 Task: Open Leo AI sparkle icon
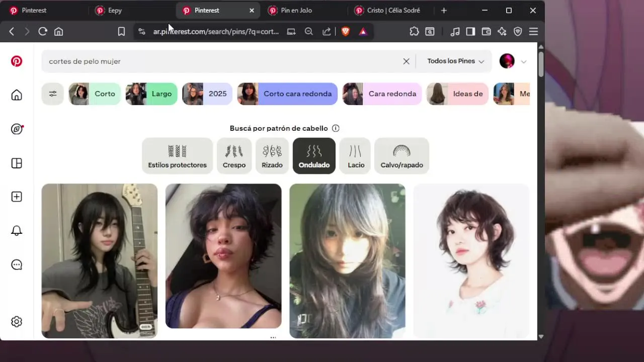coord(502,32)
